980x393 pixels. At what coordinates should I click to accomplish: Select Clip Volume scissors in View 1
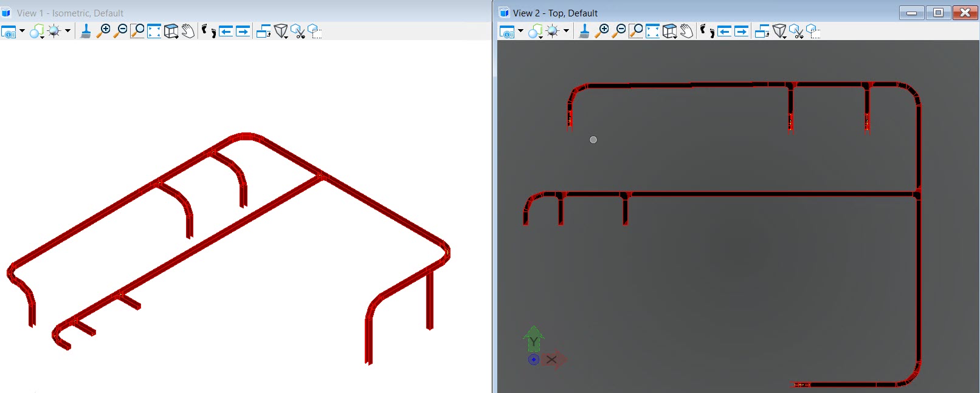click(298, 32)
